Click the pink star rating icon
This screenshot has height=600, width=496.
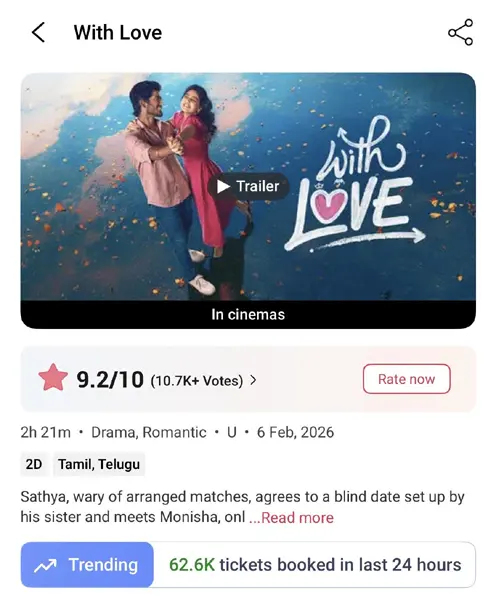(53, 378)
